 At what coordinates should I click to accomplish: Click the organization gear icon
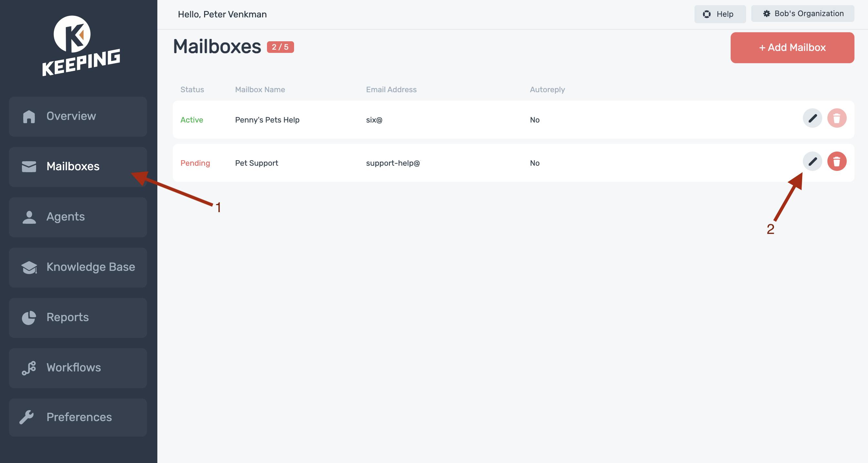tap(766, 14)
